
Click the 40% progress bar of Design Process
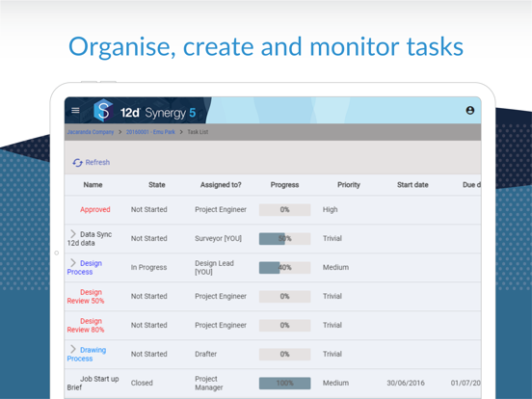coord(284,267)
